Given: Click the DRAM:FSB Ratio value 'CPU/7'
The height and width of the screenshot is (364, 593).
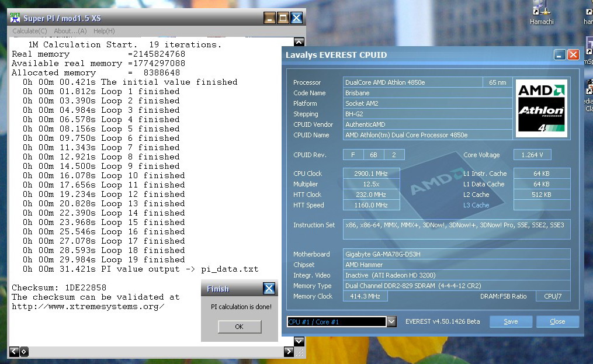Looking at the screenshot, I should point(553,296).
